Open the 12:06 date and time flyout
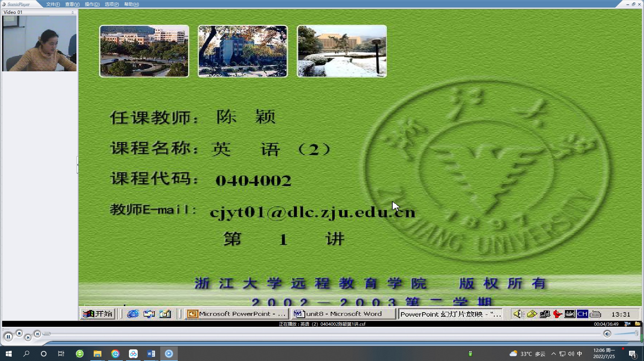This screenshot has height=361, width=644. (604, 354)
